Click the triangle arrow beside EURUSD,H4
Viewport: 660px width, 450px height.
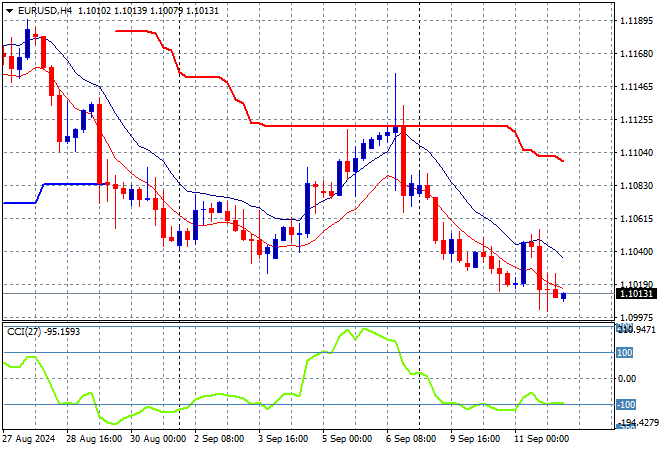coord(9,9)
